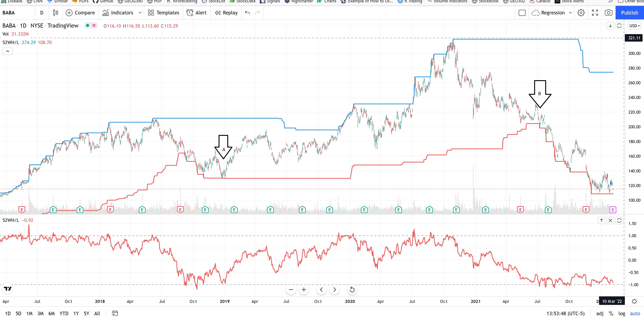Screen dimensions: 644x320
Task: Open the Volume indicators bookmark
Action: point(447,1)
